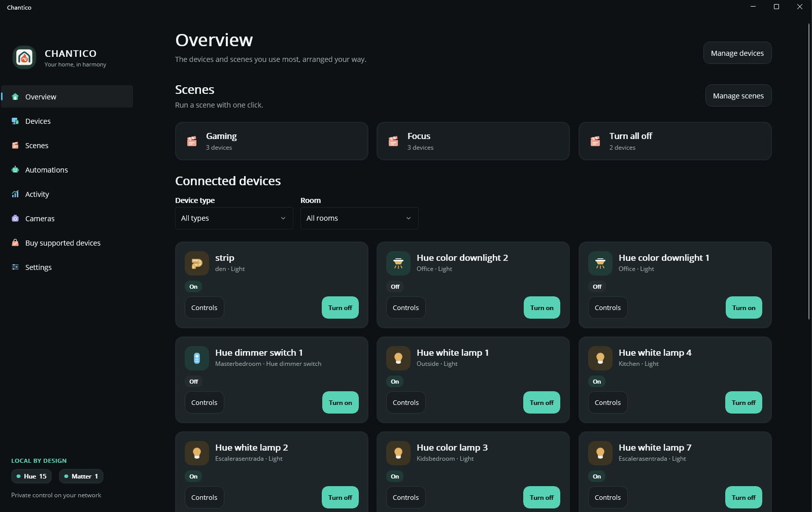Run the Gaming scene card

pos(272,141)
